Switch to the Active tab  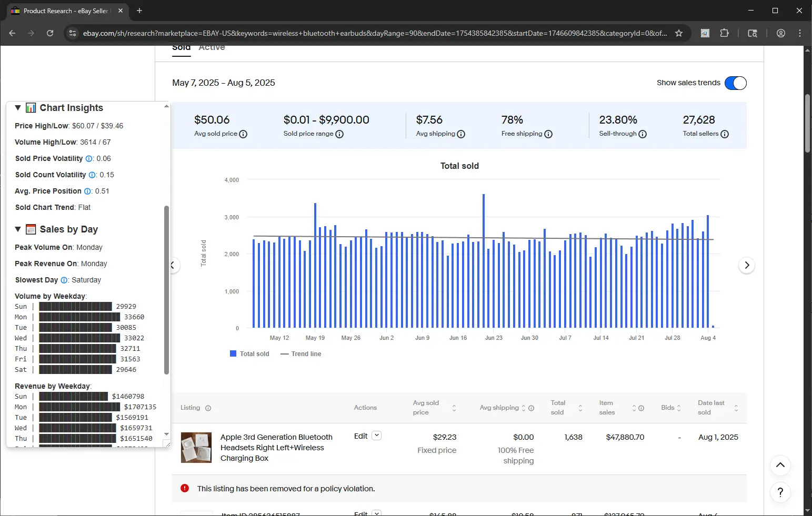212,48
